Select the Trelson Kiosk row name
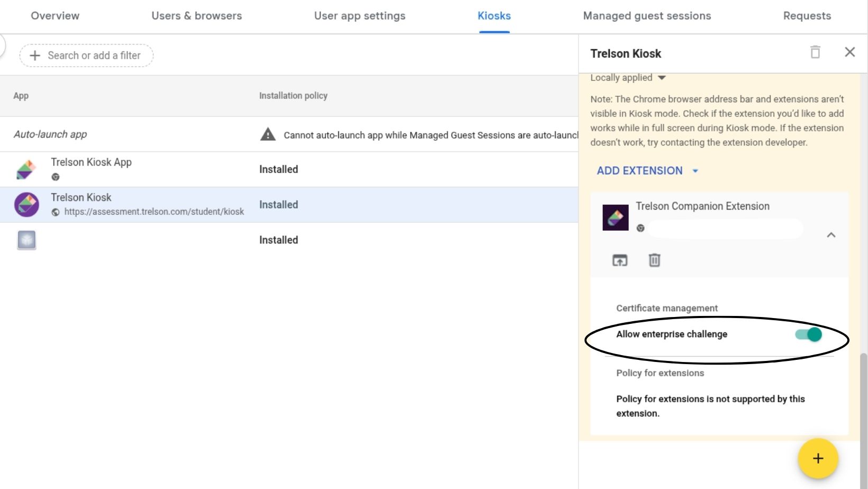 [81, 197]
